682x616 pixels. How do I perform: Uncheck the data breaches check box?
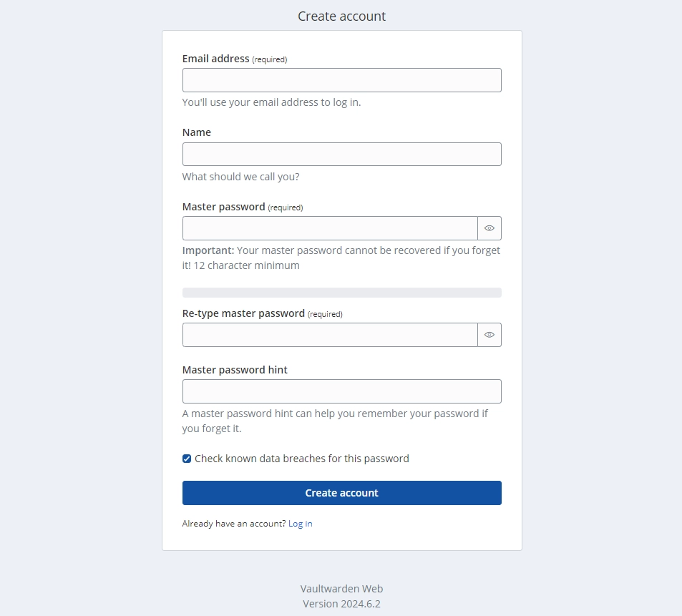tap(187, 459)
